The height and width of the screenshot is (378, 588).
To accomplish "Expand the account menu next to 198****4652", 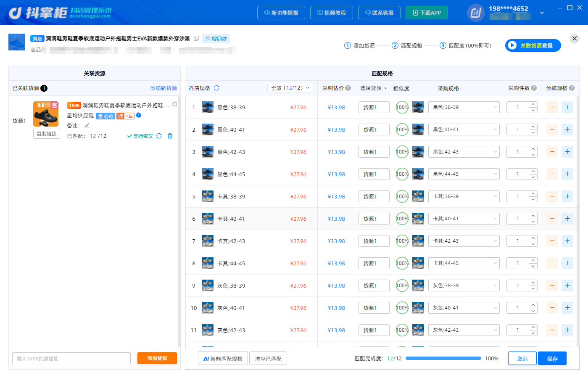I will tap(542, 13).
